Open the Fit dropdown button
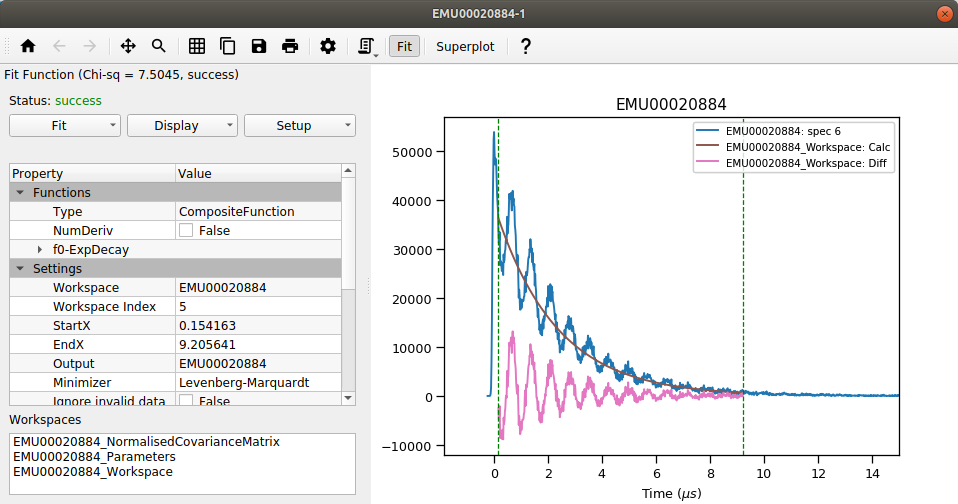The height and width of the screenshot is (504, 958). point(65,126)
